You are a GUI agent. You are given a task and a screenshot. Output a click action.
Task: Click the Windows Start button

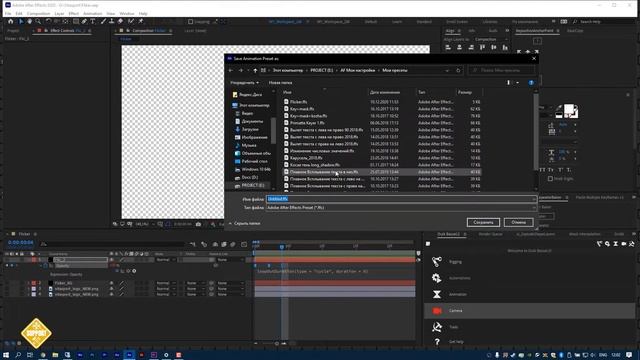(6, 355)
